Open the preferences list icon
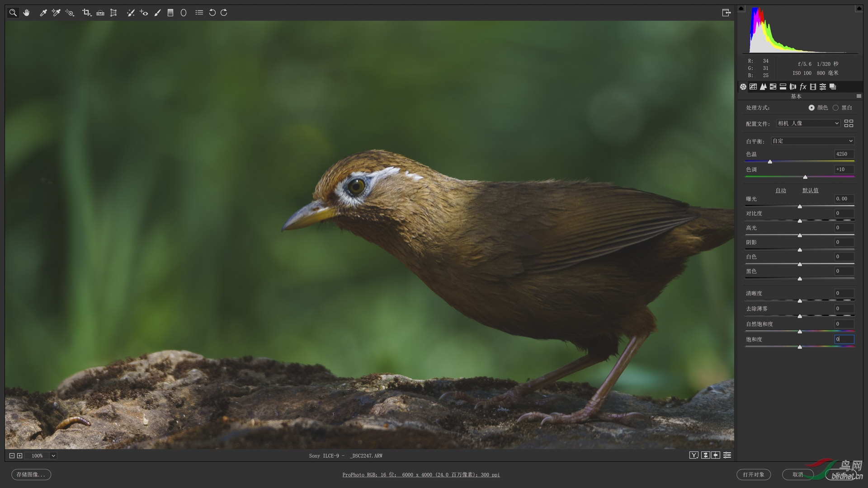This screenshot has width=868, height=488. pos(199,13)
